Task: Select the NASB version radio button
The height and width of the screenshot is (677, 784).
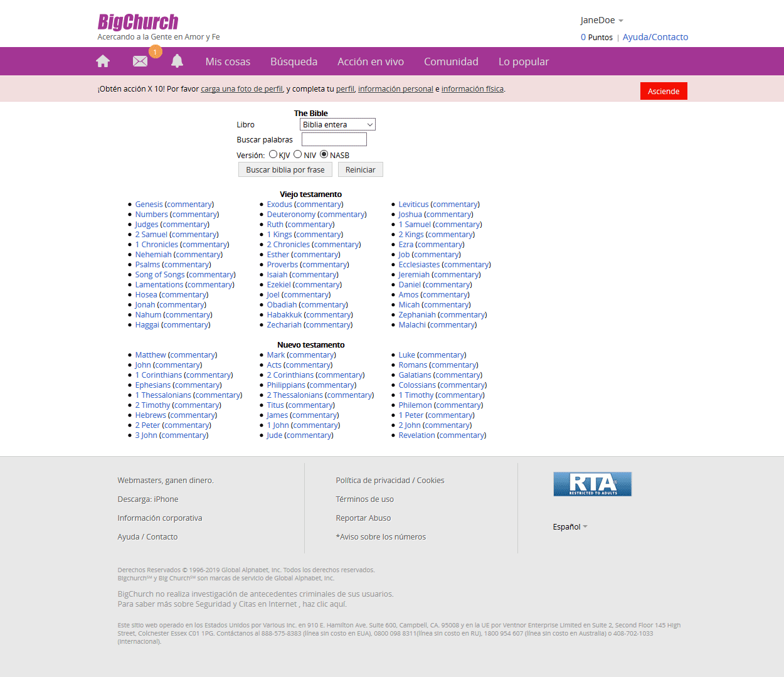Action: click(324, 154)
